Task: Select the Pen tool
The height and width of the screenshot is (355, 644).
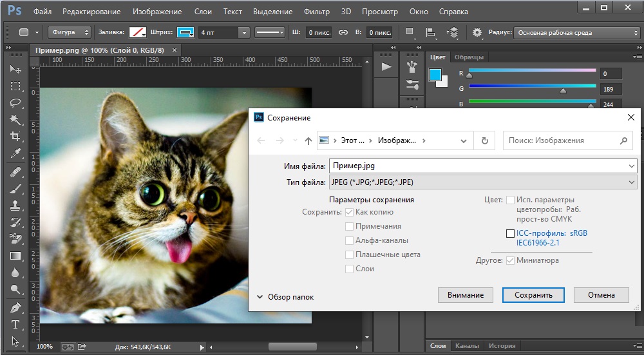Action: (15, 307)
